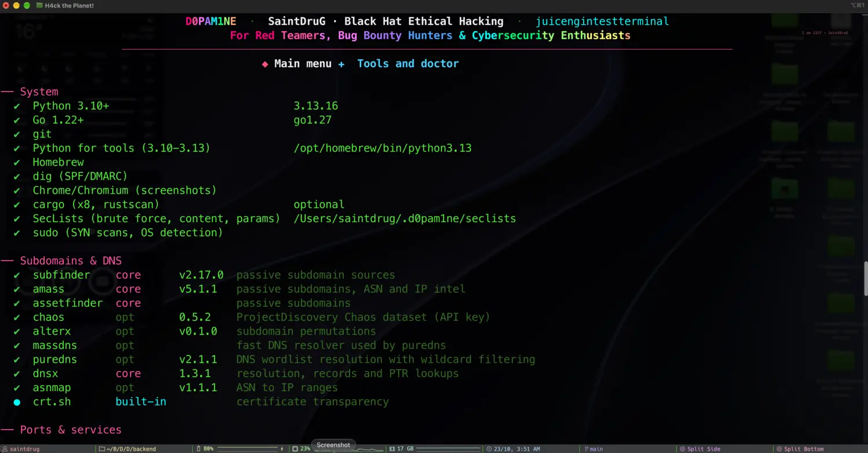Click the saintdrug username in status bar
The width and height of the screenshot is (868, 453).
(x=25, y=449)
